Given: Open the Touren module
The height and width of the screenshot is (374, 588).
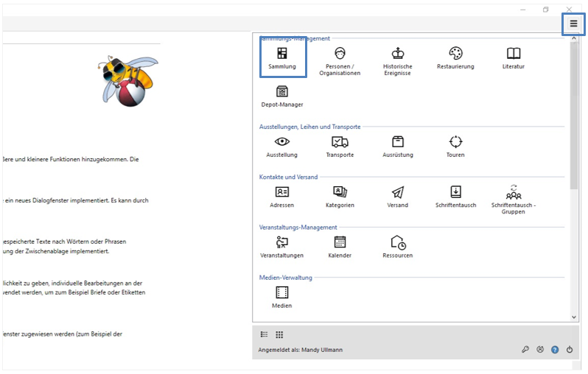Looking at the screenshot, I should [x=455, y=146].
